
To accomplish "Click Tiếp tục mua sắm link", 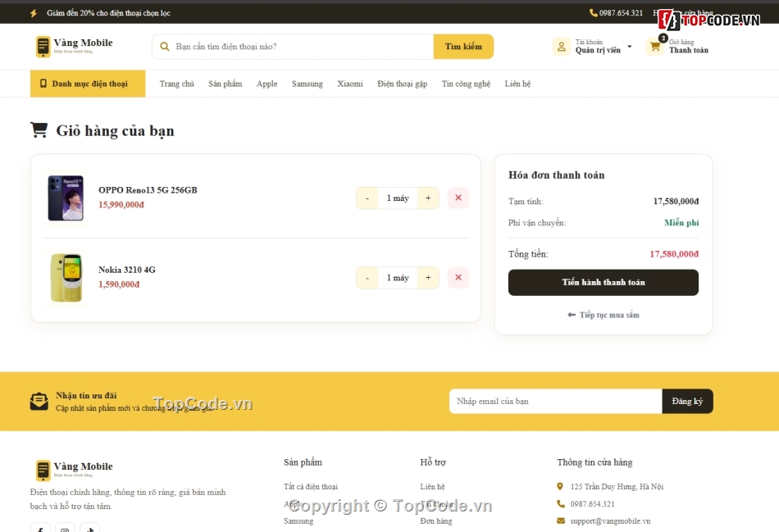I will pos(609,315).
